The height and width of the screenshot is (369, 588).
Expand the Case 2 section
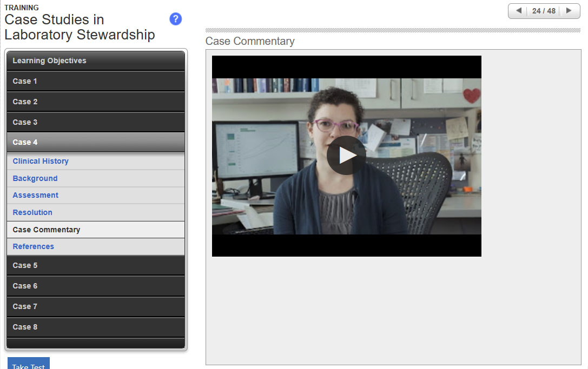click(x=96, y=102)
